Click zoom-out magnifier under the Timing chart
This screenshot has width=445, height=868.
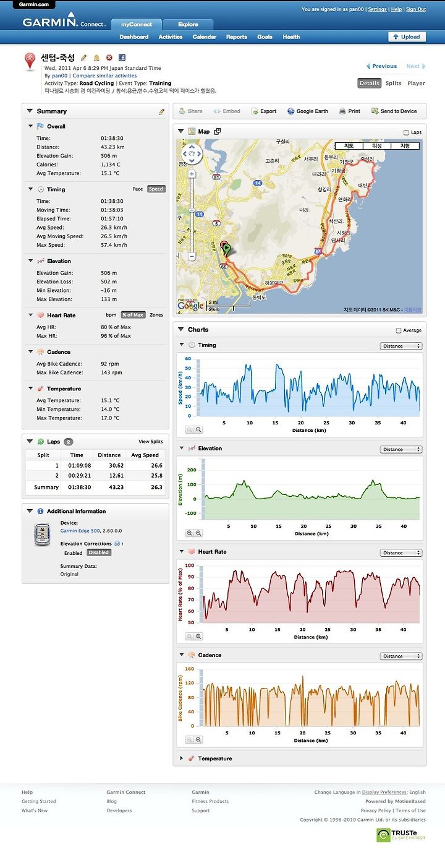[198, 429]
